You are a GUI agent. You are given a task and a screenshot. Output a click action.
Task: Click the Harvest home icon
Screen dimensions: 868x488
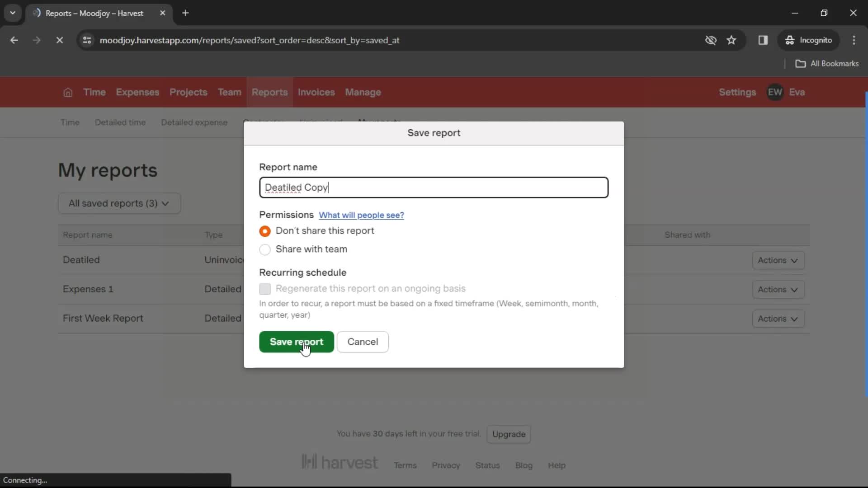pos(67,92)
